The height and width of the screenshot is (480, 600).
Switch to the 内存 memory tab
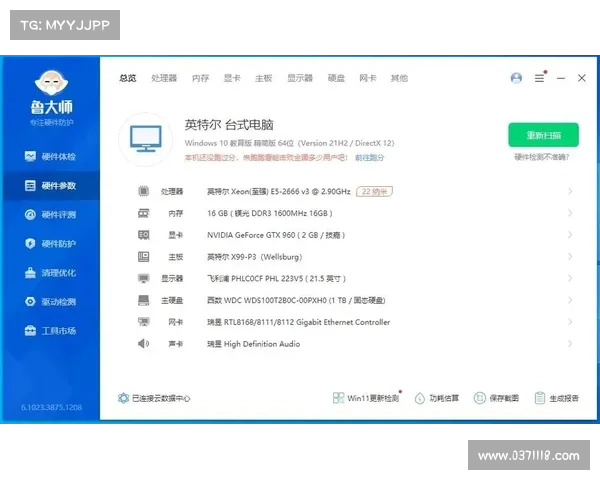point(200,78)
